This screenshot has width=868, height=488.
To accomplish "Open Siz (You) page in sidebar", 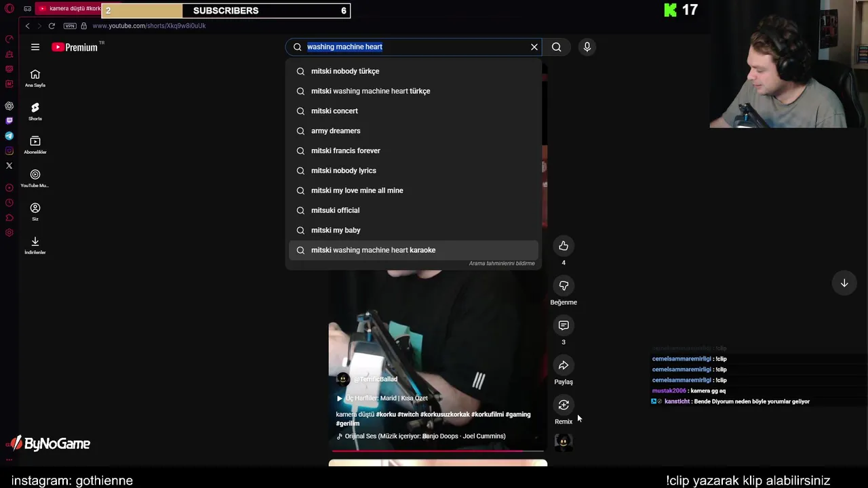I will [x=35, y=211].
